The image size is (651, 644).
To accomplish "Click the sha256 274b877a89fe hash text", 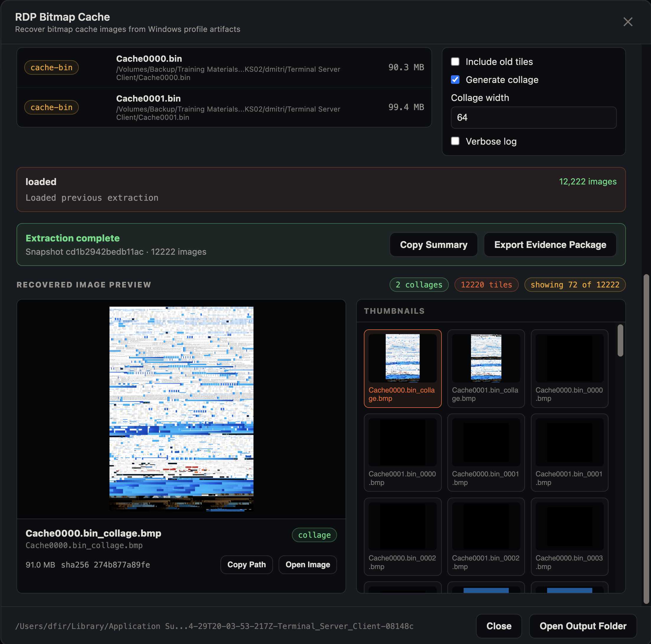I will click(x=105, y=565).
